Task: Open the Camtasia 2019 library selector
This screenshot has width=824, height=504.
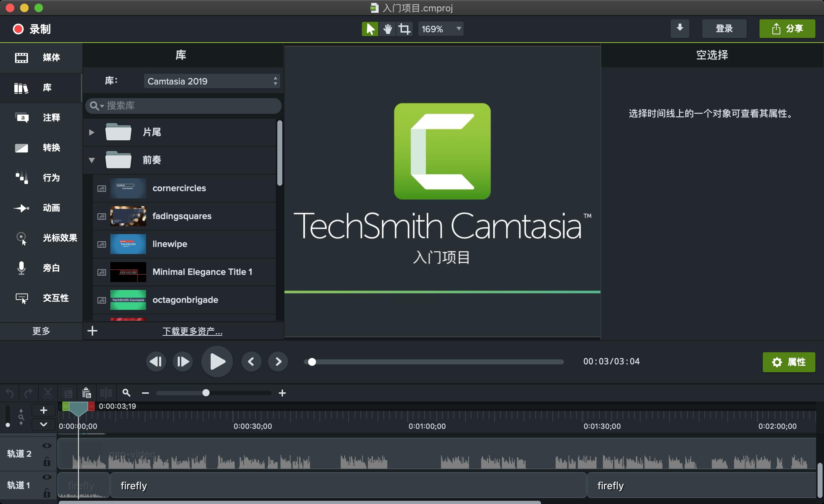Action: (x=212, y=81)
